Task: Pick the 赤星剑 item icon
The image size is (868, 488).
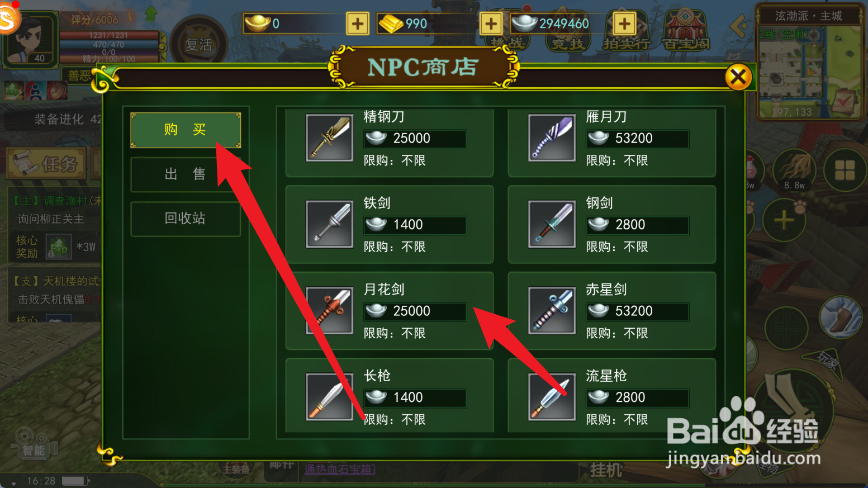Action: [x=552, y=310]
